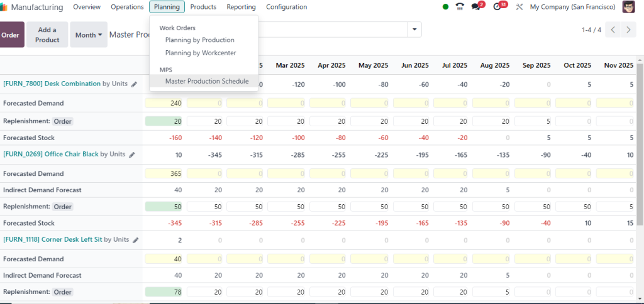The height and width of the screenshot is (304, 644).
Task: Open company switcher My Company (San Francisco)
Action: point(572,7)
